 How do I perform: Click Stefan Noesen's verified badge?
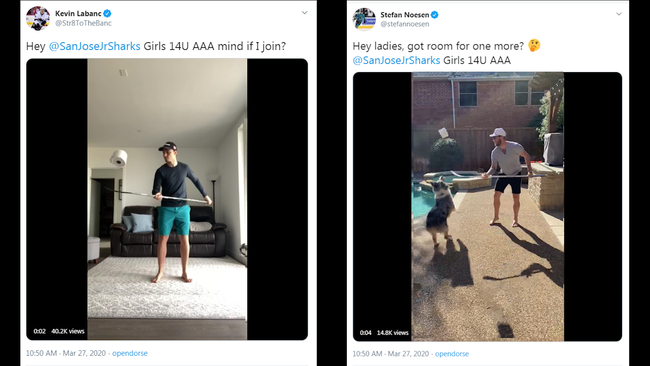point(434,15)
